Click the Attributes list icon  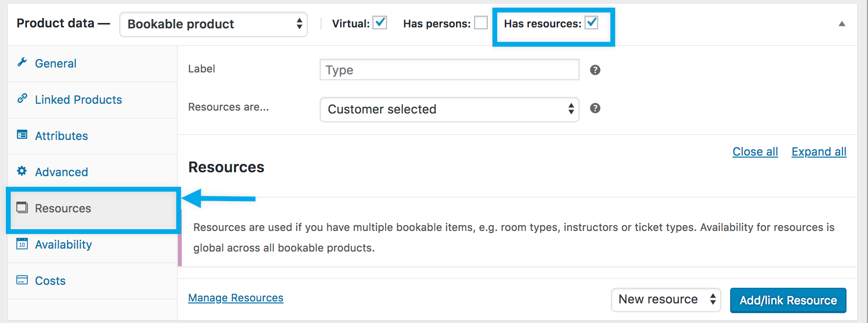click(22, 136)
